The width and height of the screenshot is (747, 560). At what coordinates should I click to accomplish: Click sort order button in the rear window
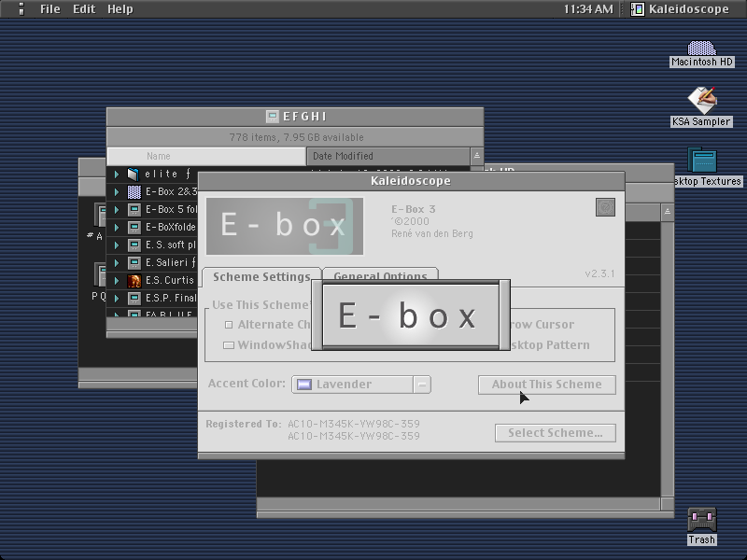[667, 212]
